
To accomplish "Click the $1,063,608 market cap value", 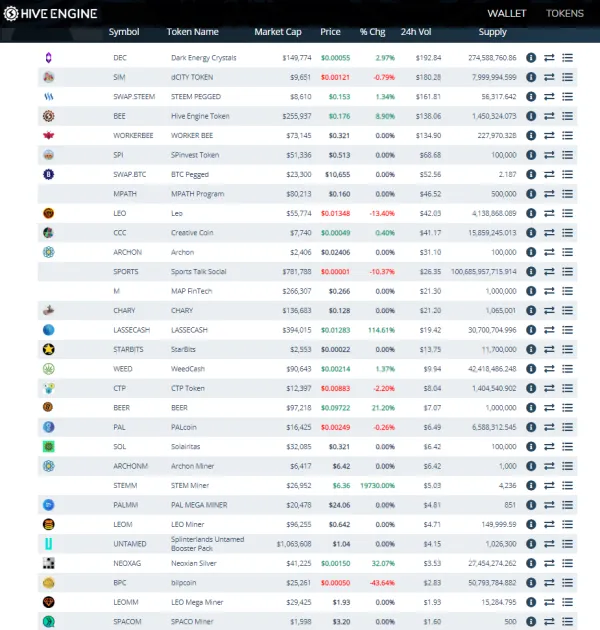I will [294, 544].
